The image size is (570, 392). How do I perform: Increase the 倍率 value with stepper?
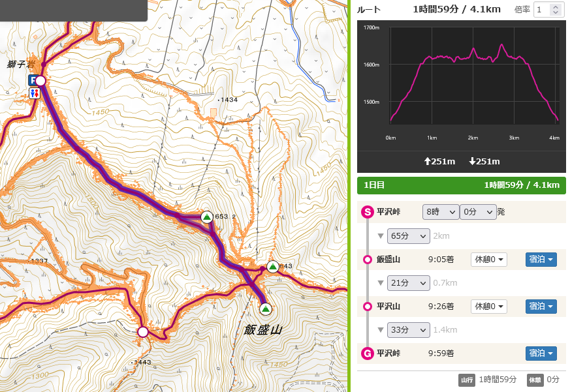pyautogui.click(x=555, y=7)
